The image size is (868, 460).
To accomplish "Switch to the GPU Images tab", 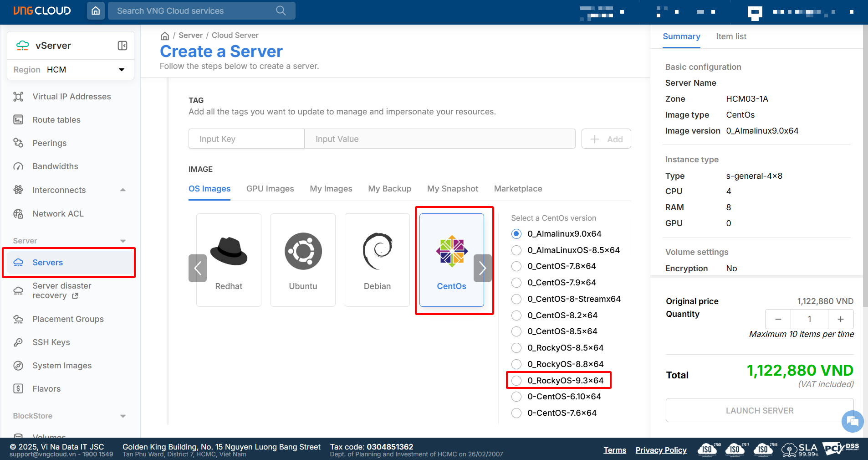I will coord(270,189).
